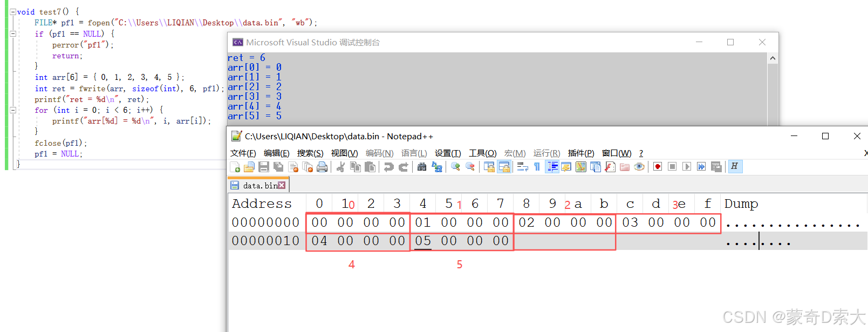This screenshot has height=332, width=868.
Task: Open the Document Map icon
Action: [580, 167]
